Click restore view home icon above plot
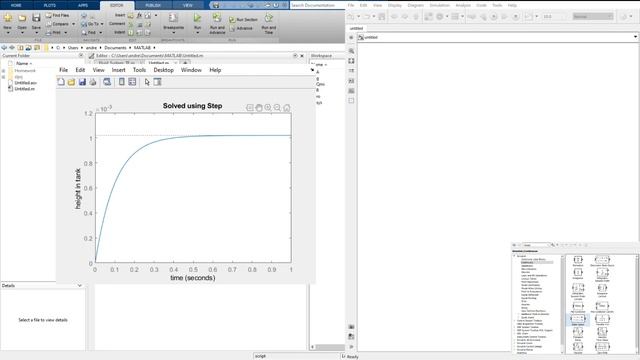640x360 pixels. pos(287,108)
